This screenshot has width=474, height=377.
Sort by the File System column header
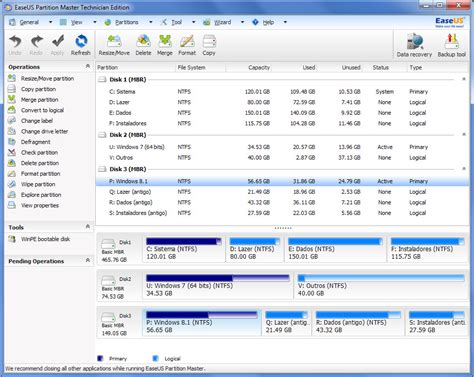click(201, 67)
